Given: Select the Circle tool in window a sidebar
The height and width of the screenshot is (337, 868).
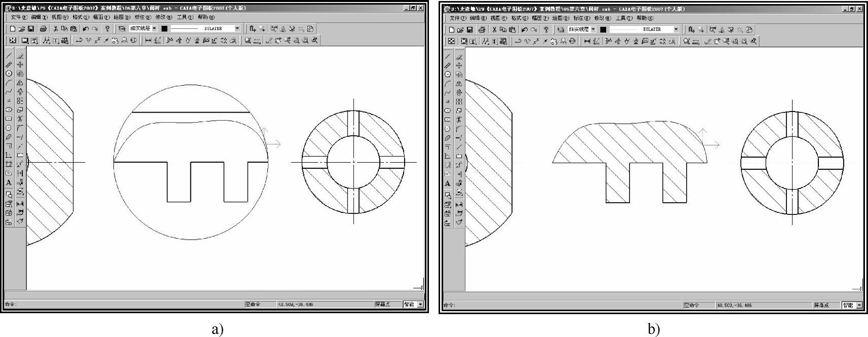Looking at the screenshot, I should click(x=9, y=73).
